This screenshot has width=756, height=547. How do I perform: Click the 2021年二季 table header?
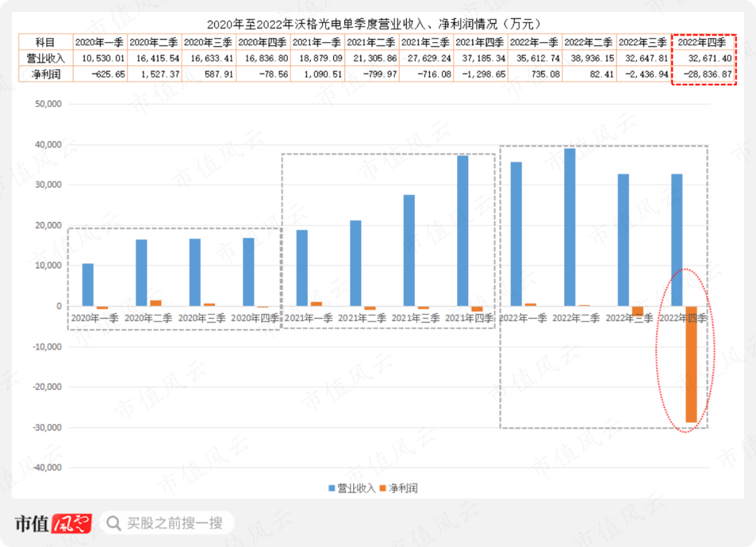coord(372,42)
